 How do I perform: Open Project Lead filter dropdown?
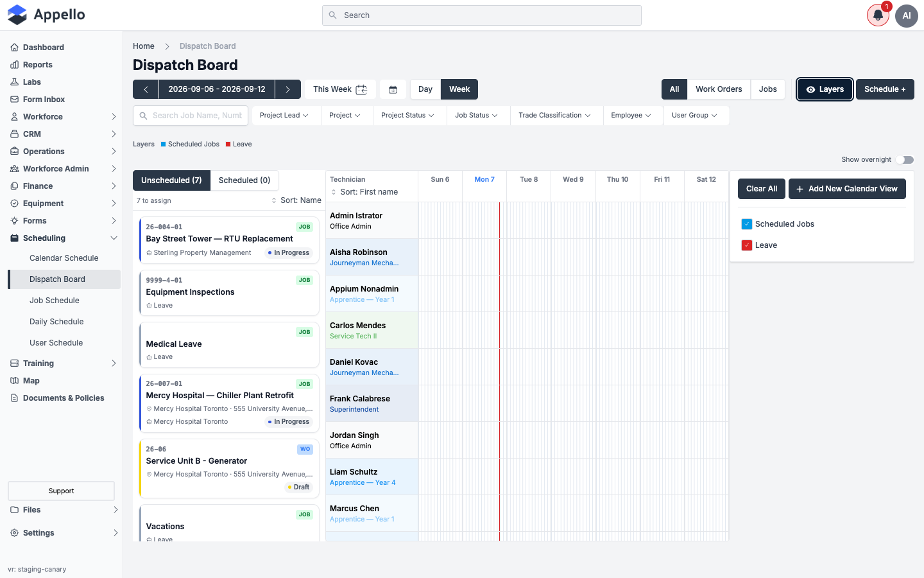point(284,116)
